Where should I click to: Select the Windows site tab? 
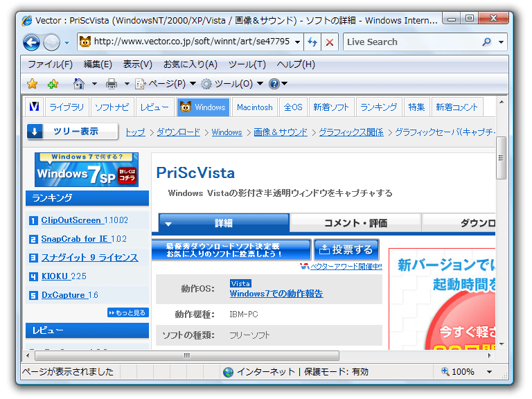coord(203,107)
